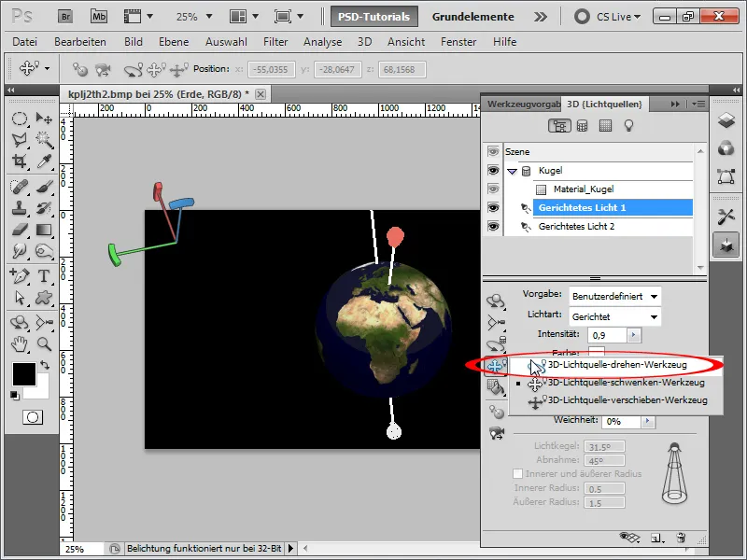Choose 3D-Lichtquelle-drehen-Werkzeug from flyout
The width and height of the screenshot is (747, 560).
coord(616,365)
